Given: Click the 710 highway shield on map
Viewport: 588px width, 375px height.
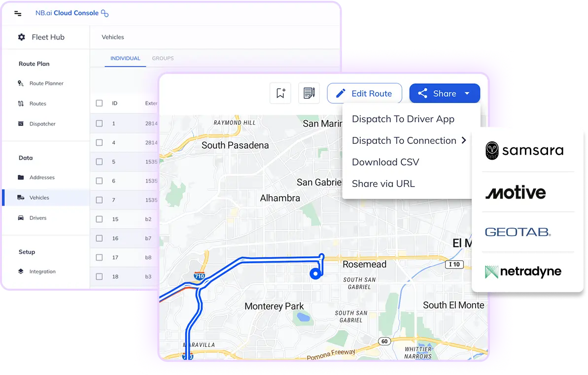Looking at the screenshot, I should coord(199,276).
